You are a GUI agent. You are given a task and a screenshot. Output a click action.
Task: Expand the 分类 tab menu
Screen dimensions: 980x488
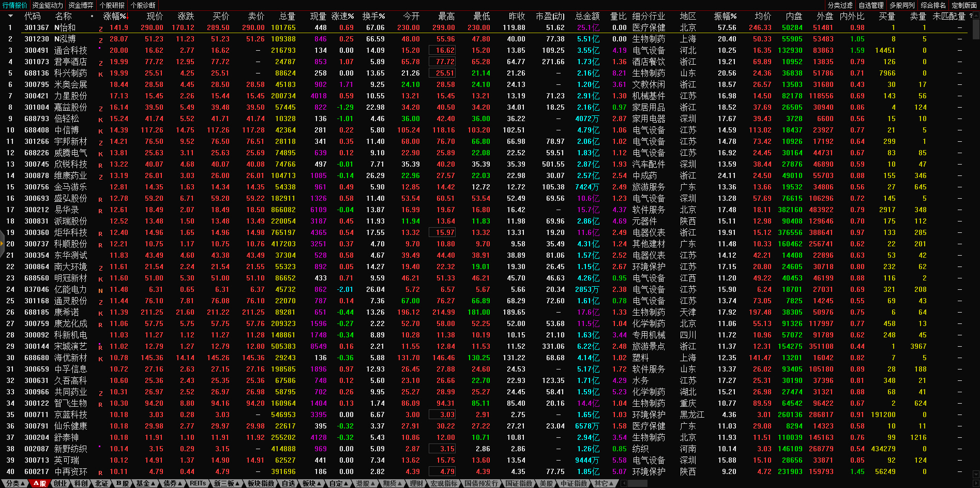14,483
